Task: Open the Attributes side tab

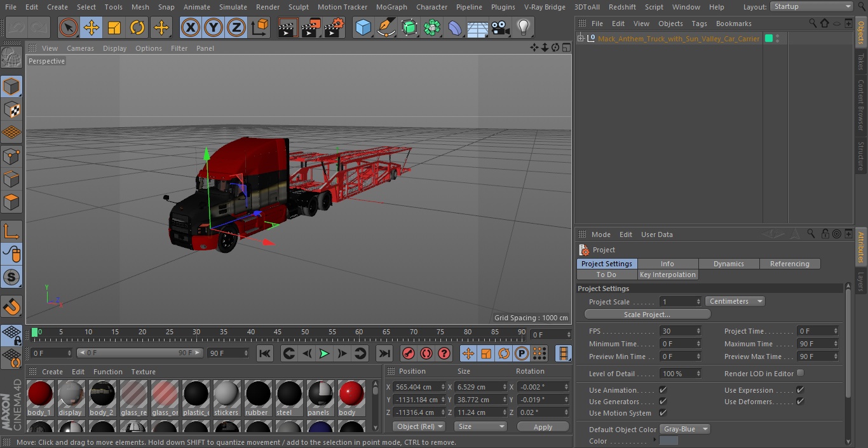Action: [x=862, y=246]
